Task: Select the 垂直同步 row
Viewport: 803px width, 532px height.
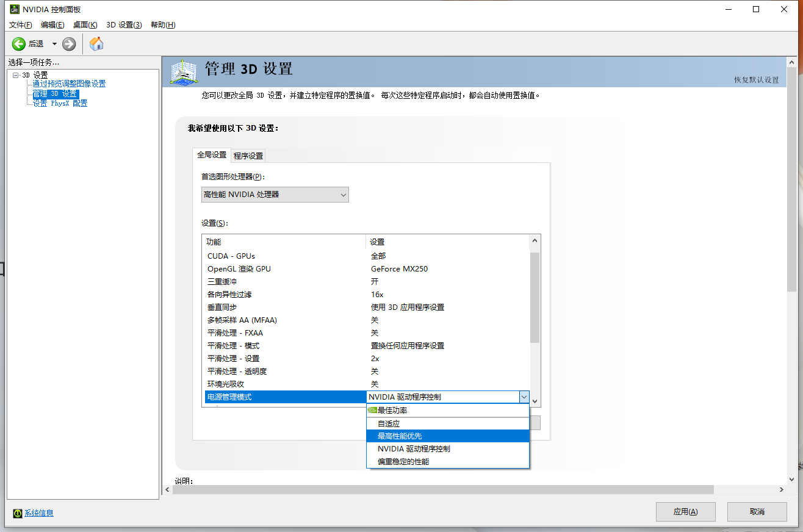Action: 366,307
